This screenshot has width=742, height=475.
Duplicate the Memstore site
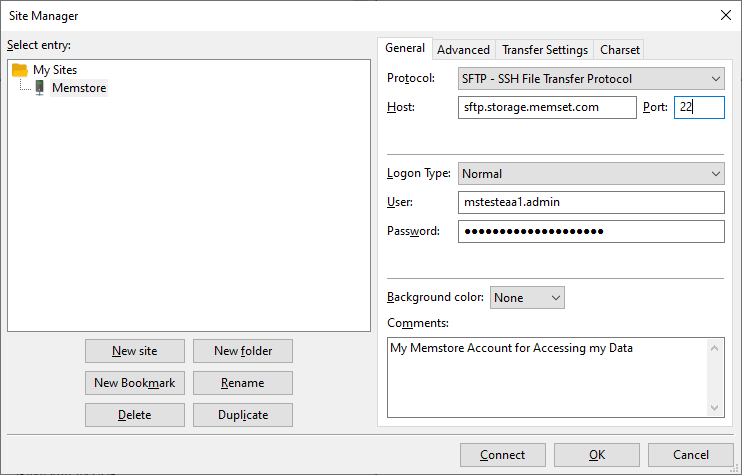tap(243, 415)
